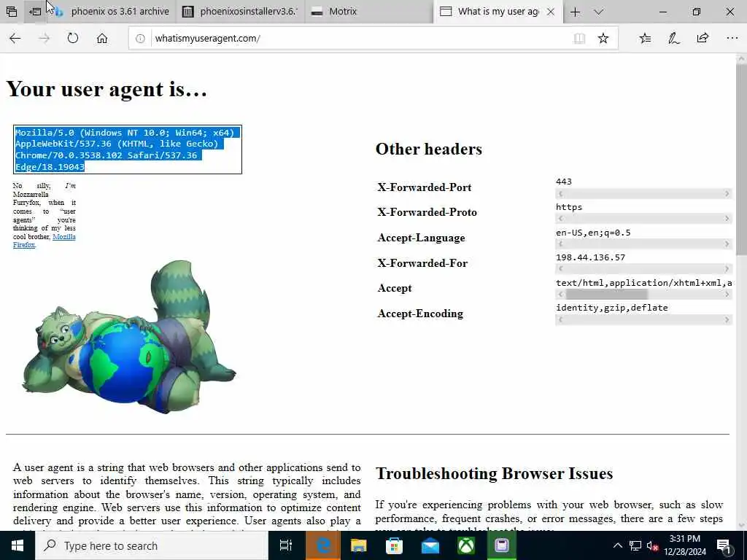Image resolution: width=747 pixels, height=560 pixels.
Task: Click the en-US,en;q=0.5 value
Action: click(x=593, y=233)
